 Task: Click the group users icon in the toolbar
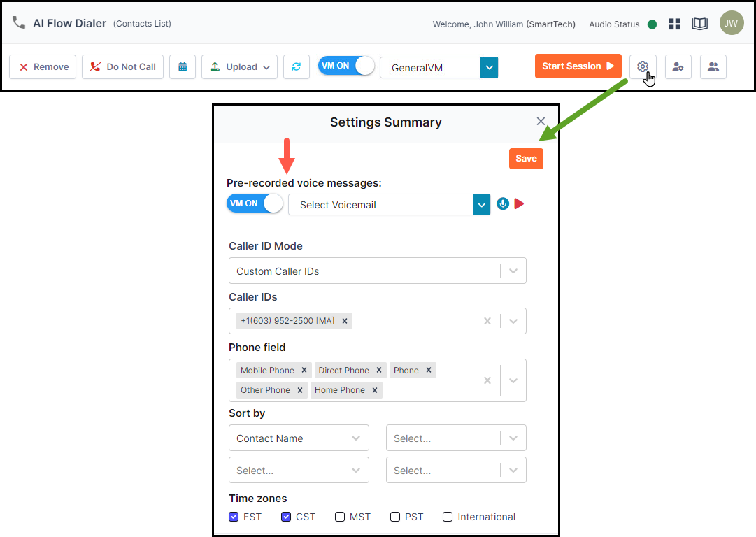713,67
